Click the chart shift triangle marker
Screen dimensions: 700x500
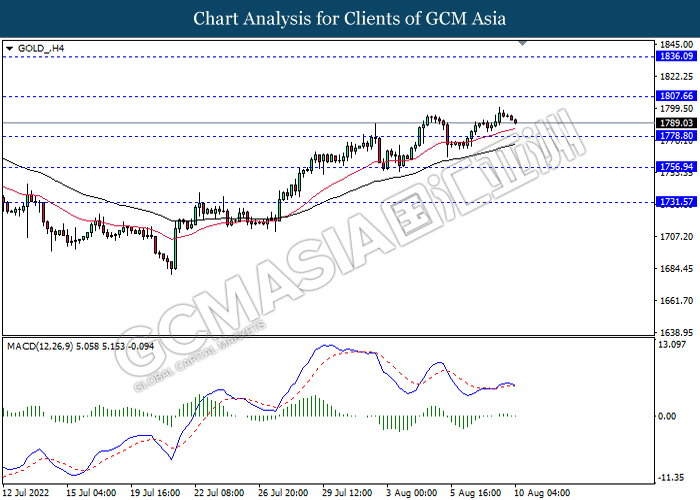pyautogui.click(x=522, y=43)
